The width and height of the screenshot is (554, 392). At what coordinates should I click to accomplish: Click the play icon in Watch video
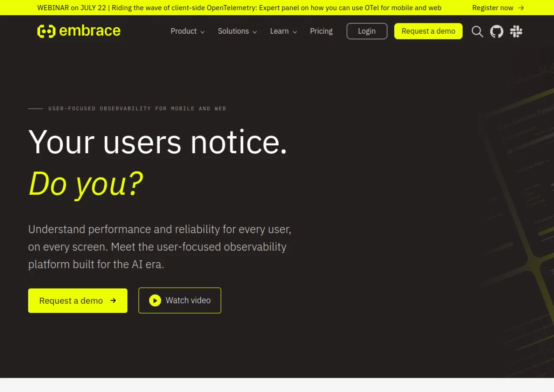(155, 300)
